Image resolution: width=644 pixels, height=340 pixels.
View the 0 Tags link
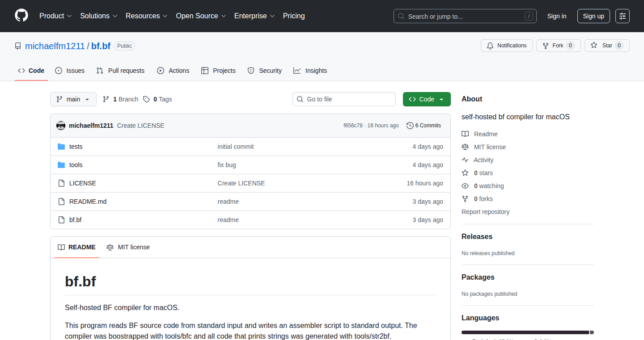tap(157, 99)
